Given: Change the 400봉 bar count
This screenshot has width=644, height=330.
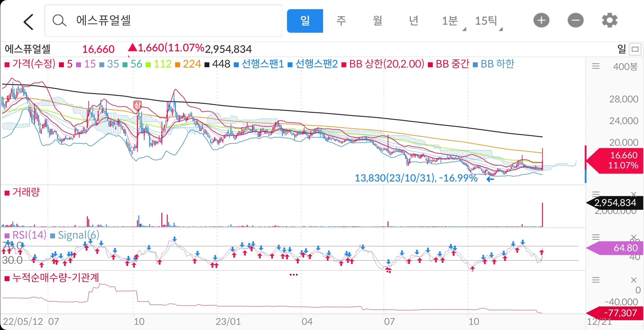Looking at the screenshot, I should pyautogui.click(x=625, y=67).
